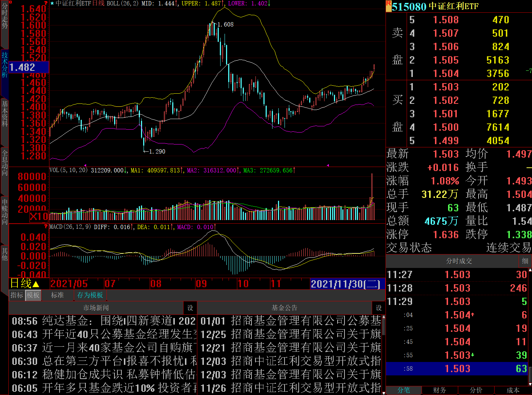Open the 11/26 招商中证红利 announcement
Image resolution: width=532 pixels, height=395 pixels.
click(x=290, y=388)
